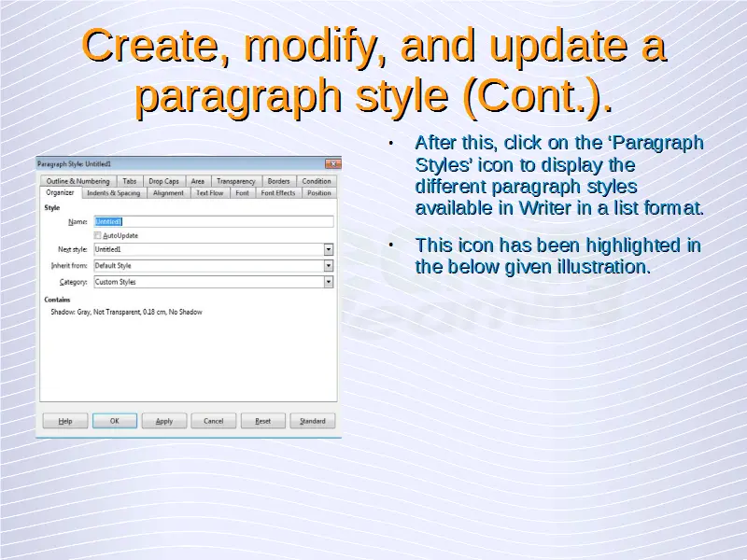
Task: Switch to the Borders tab
Action: (278, 181)
